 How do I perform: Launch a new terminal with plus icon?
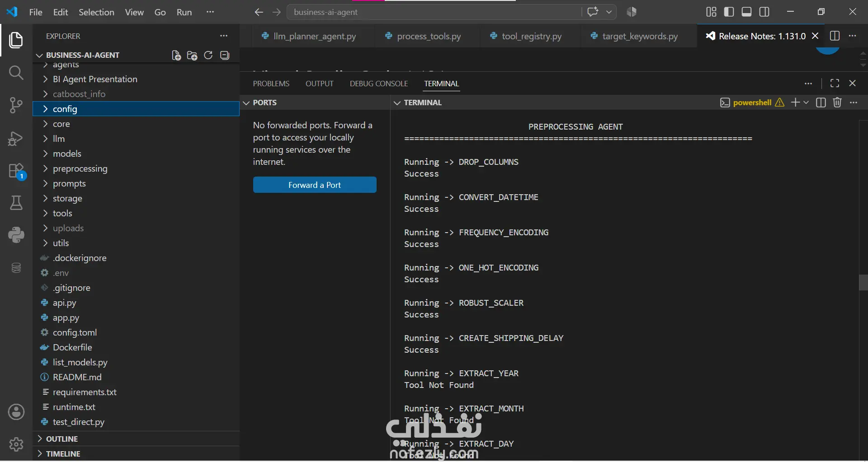pyautogui.click(x=795, y=103)
